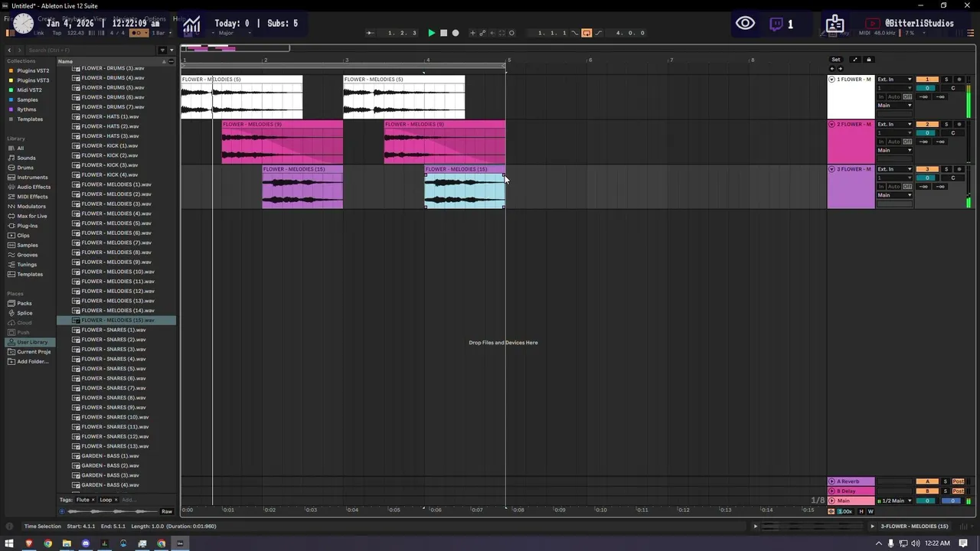Click the next locator arrow

pos(840,69)
